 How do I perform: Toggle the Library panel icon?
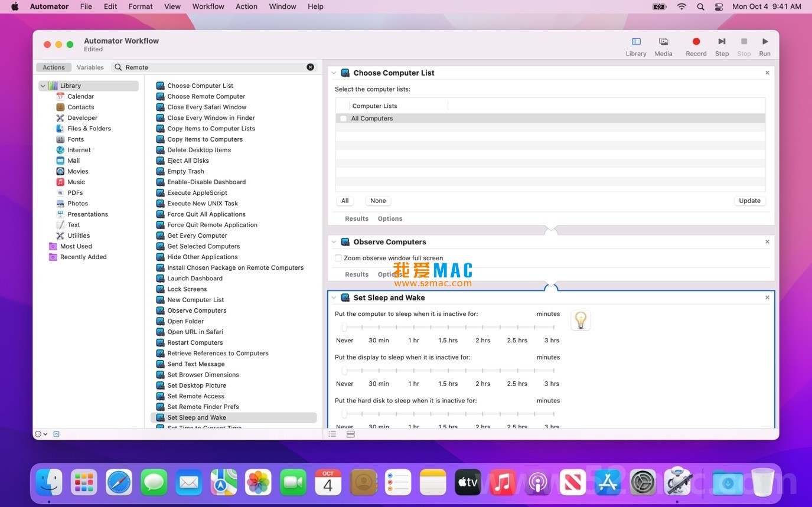pos(636,42)
